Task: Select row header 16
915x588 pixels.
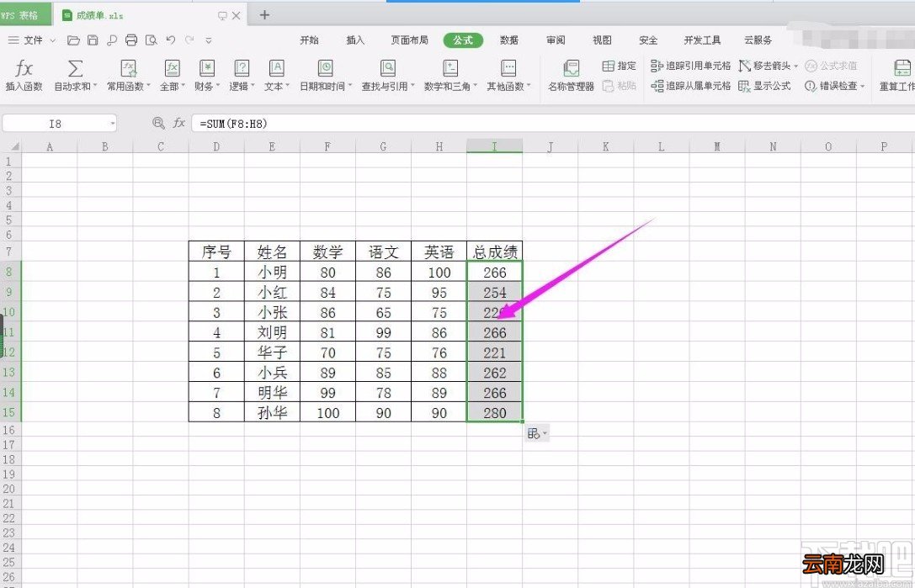Action: click(x=9, y=430)
